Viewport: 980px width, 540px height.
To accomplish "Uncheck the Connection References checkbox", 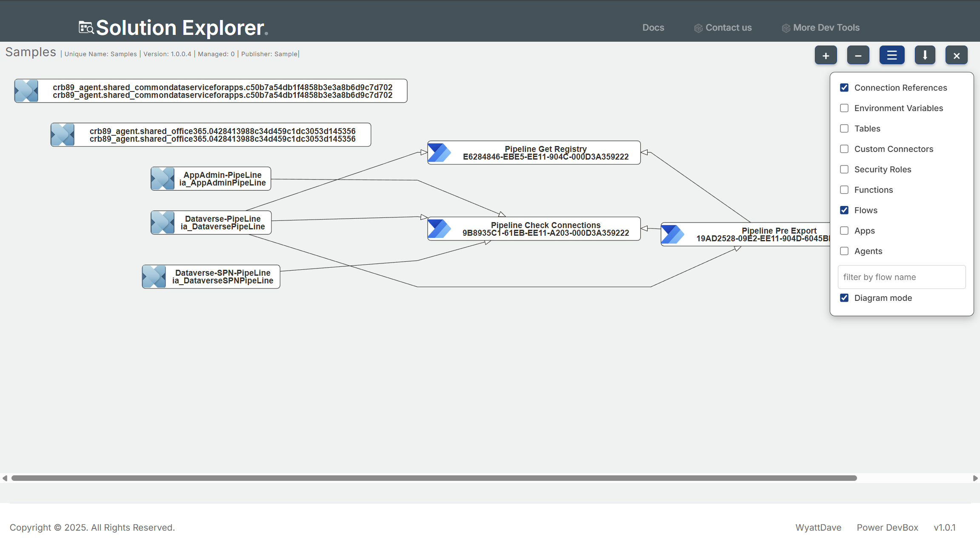I will [844, 88].
